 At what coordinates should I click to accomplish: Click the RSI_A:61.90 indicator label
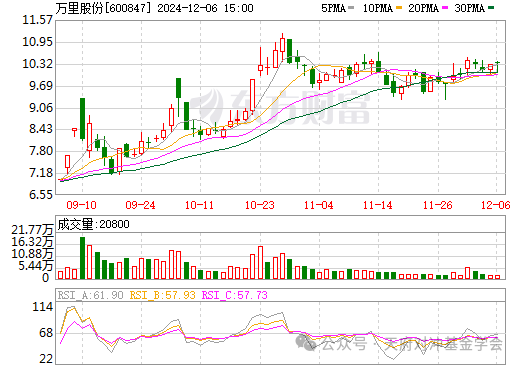(90, 295)
